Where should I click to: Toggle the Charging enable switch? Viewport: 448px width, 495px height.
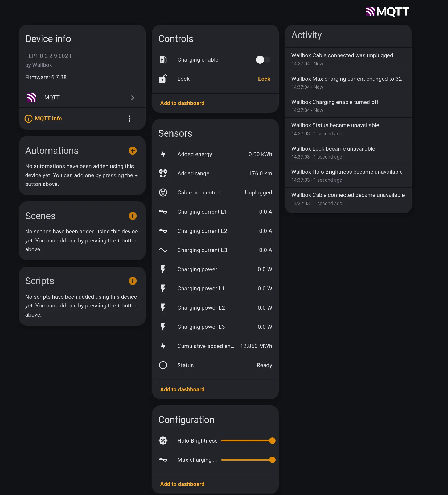click(x=263, y=60)
